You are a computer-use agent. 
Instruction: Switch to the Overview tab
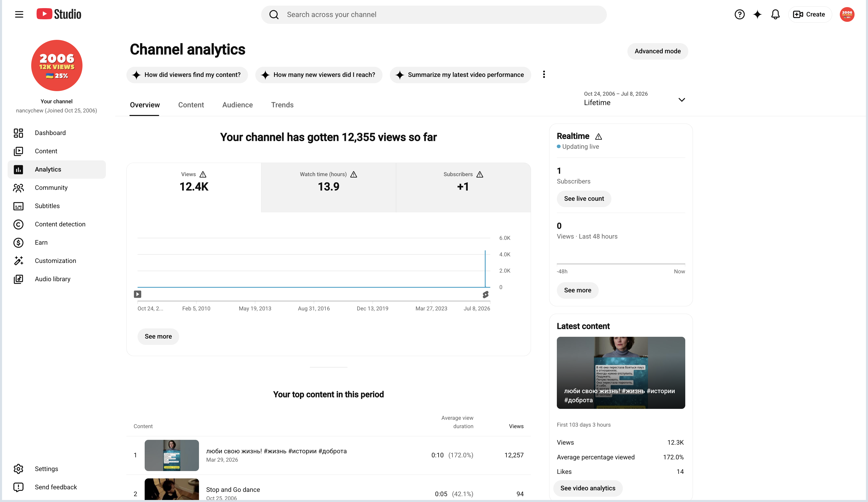point(145,105)
